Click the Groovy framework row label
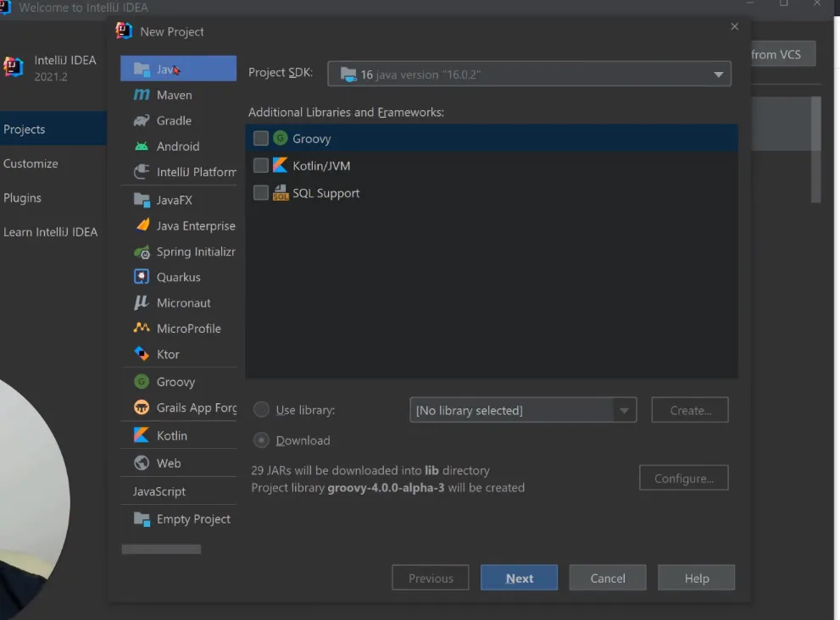The width and height of the screenshot is (840, 620). pos(312,139)
